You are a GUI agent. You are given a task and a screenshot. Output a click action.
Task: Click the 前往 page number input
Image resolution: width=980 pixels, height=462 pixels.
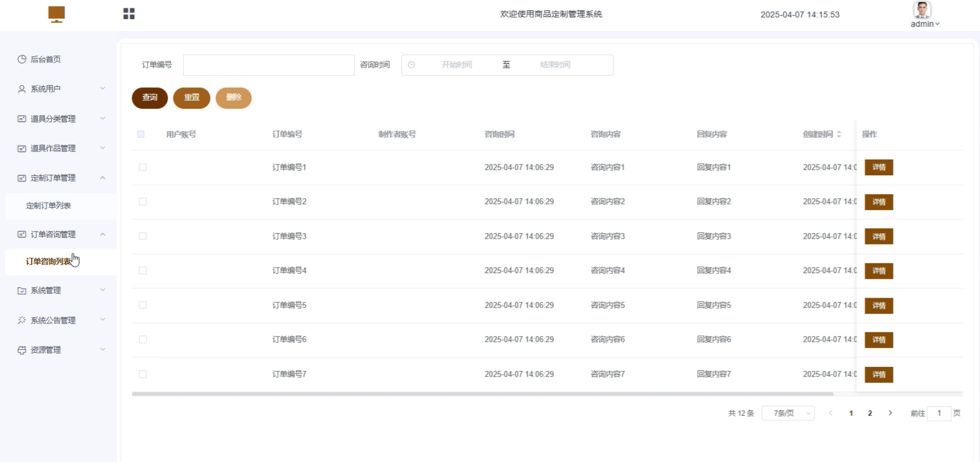pyautogui.click(x=939, y=413)
